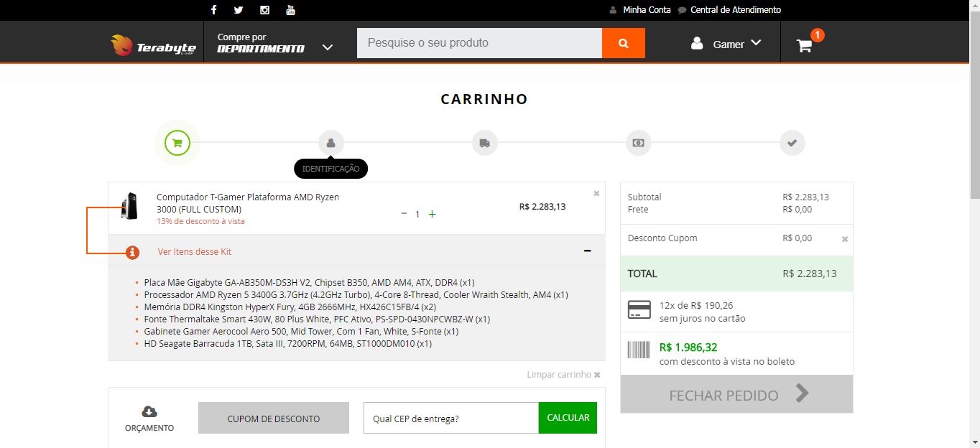Collapse the kit items list
Screen dimensions: 980x448
point(587,251)
